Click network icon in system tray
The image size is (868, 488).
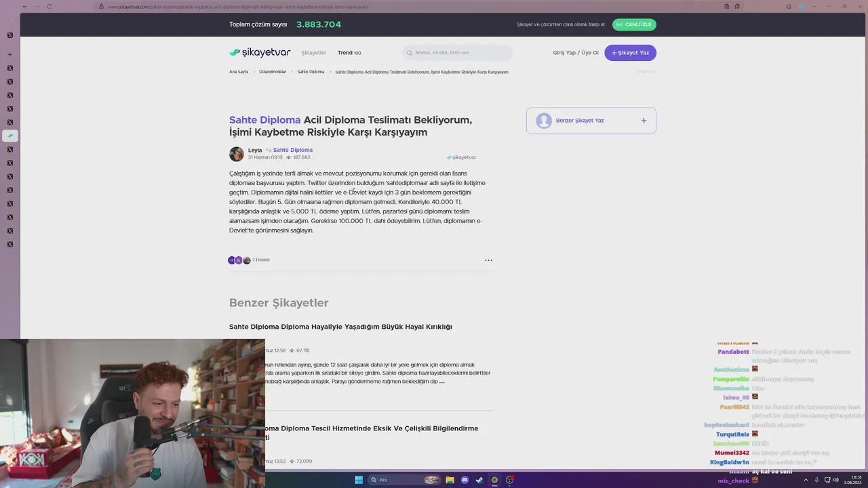click(x=826, y=480)
